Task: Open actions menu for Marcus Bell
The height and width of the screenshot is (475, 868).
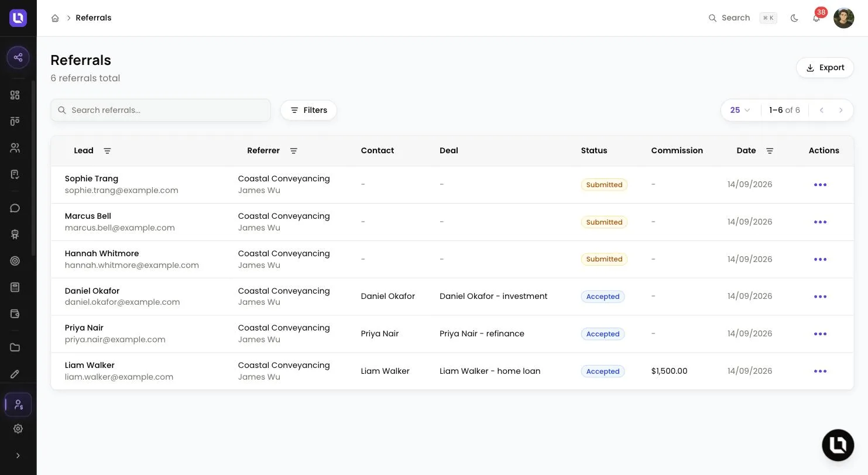Action: pos(820,222)
